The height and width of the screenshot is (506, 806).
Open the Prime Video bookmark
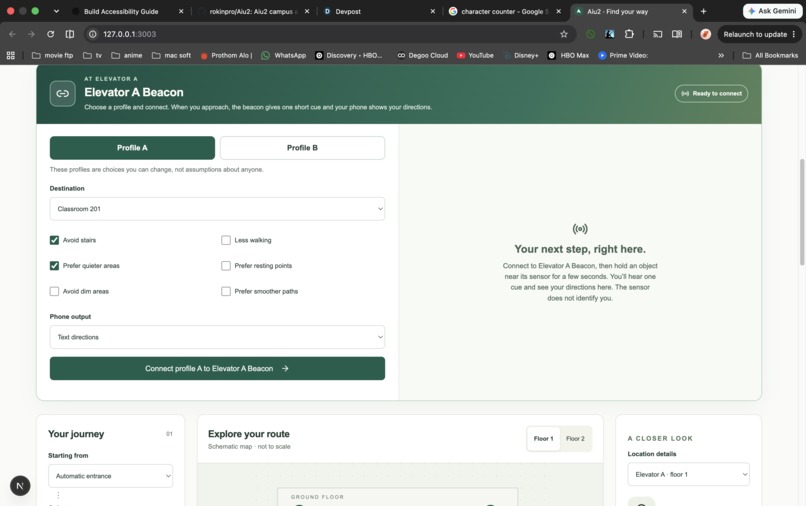click(622, 55)
